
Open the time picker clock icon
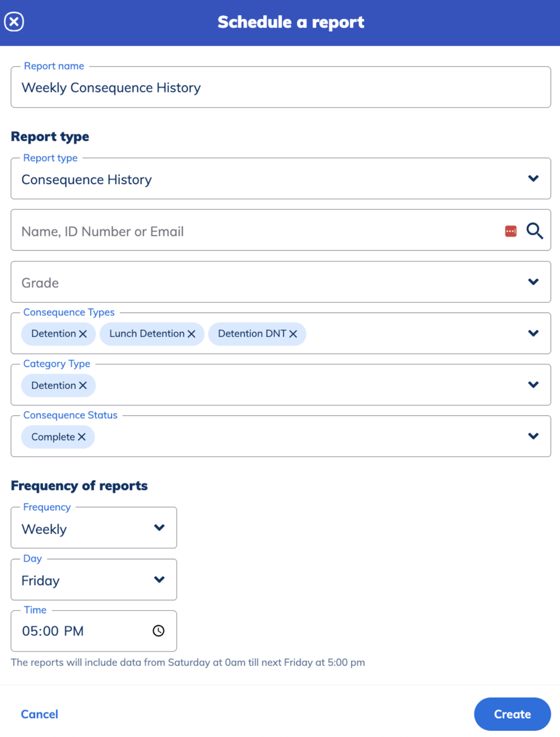(159, 631)
